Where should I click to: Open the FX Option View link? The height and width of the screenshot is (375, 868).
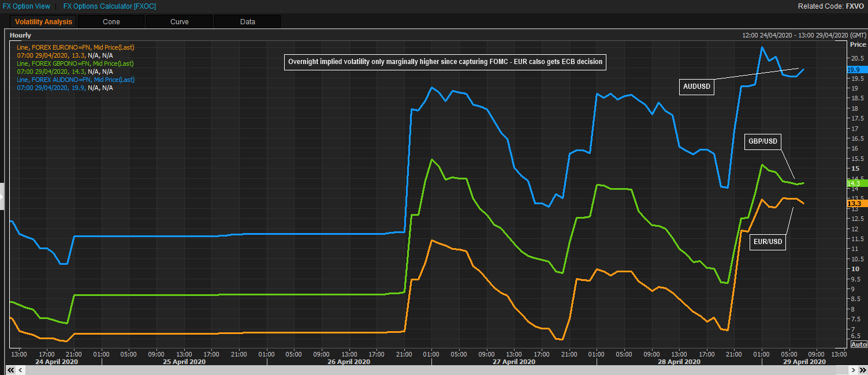27,6
